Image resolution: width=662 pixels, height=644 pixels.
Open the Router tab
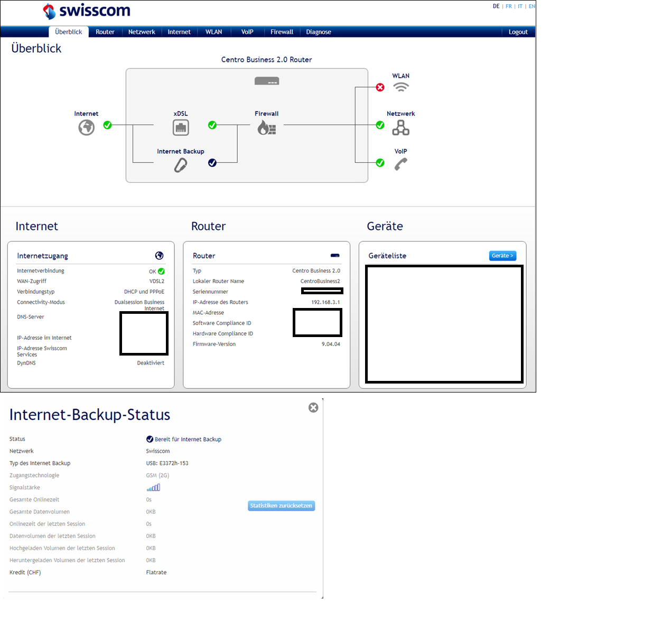(x=105, y=32)
